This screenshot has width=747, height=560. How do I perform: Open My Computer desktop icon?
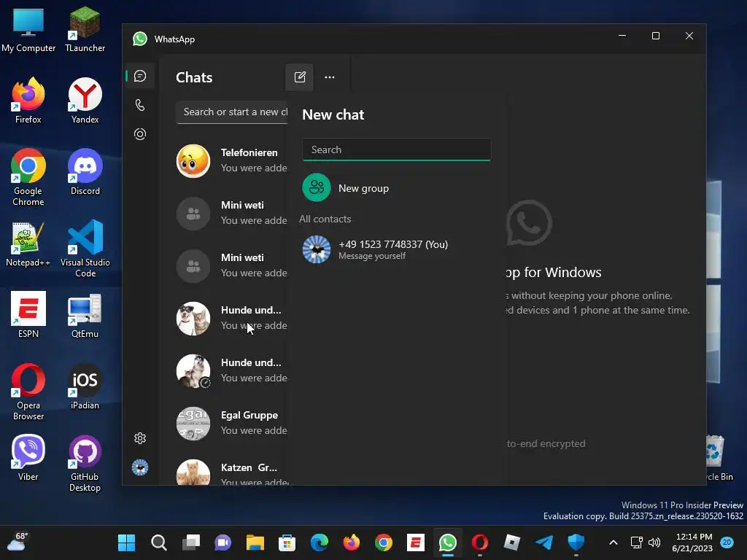pos(28,29)
